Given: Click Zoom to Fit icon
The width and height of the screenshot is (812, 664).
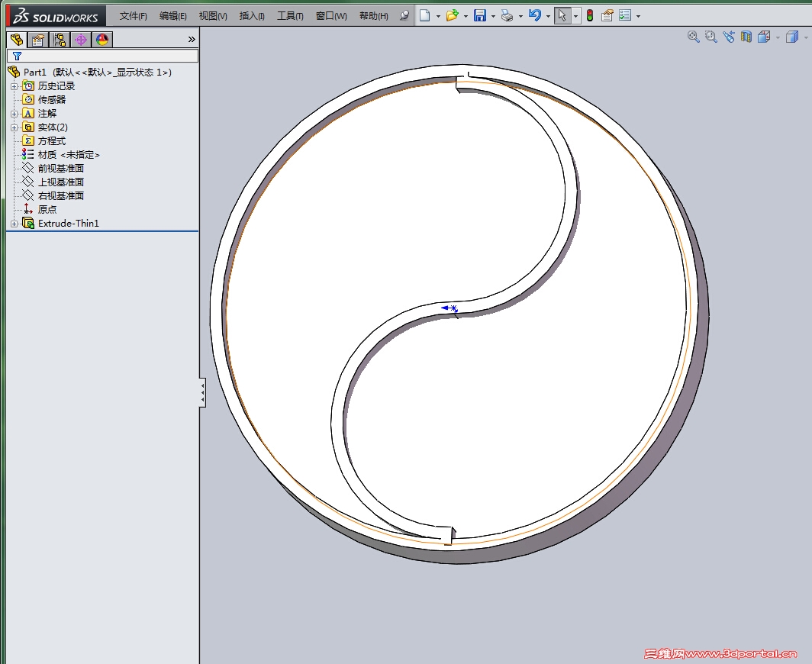Looking at the screenshot, I should tap(693, 37).
